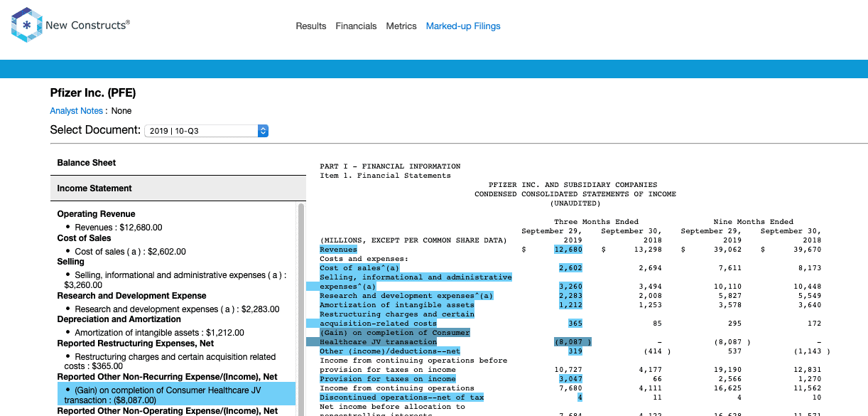The width and height of the screenshot is (868, 416).
Task: Select the Revenues : $12,680.00 sidebar item
Action: point(119,228)
